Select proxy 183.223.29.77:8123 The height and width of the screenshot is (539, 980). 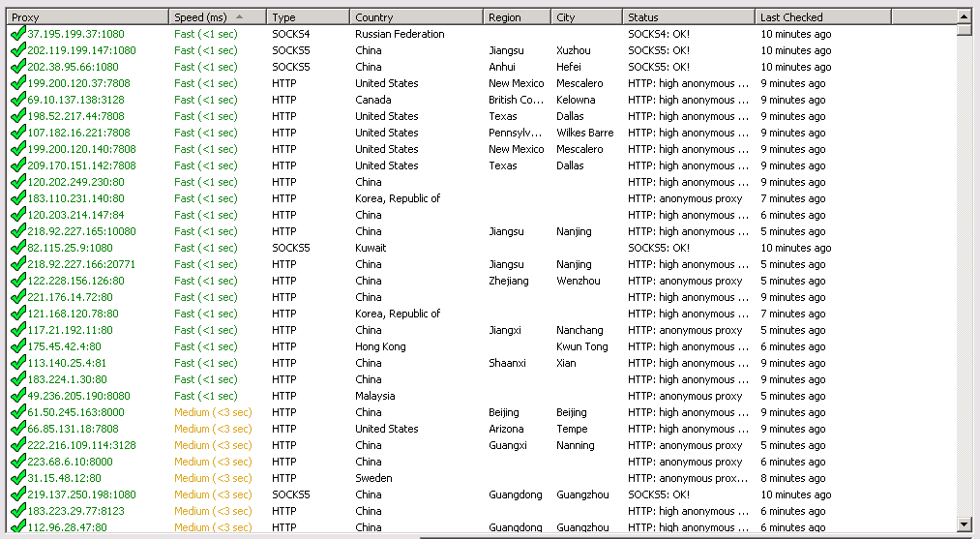tap(75, 511)
